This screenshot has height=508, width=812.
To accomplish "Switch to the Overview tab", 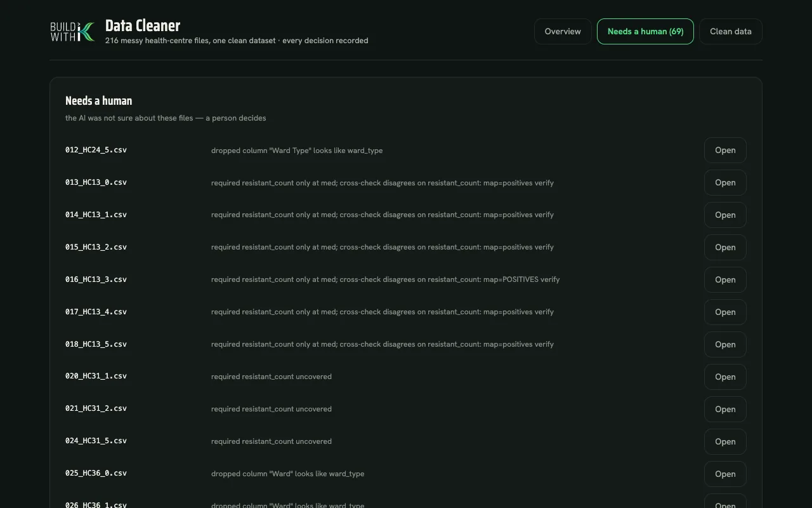I will pos(563,32).
